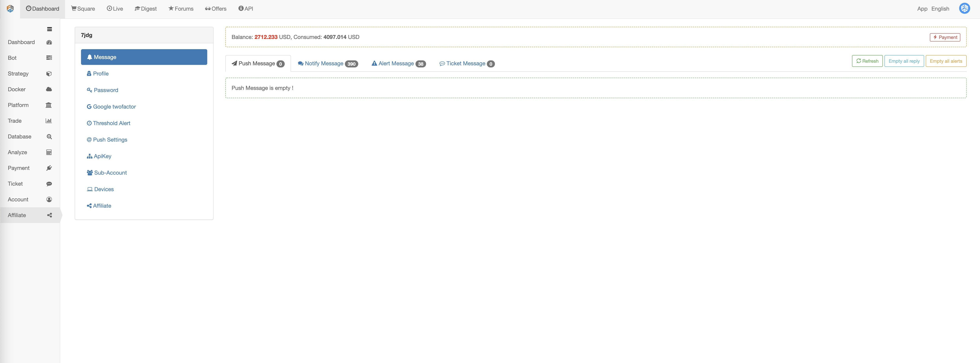980x363 pixels.
Task: Click the Ticket speech bubble icon in the sidebar
Action: coord(49,184)
